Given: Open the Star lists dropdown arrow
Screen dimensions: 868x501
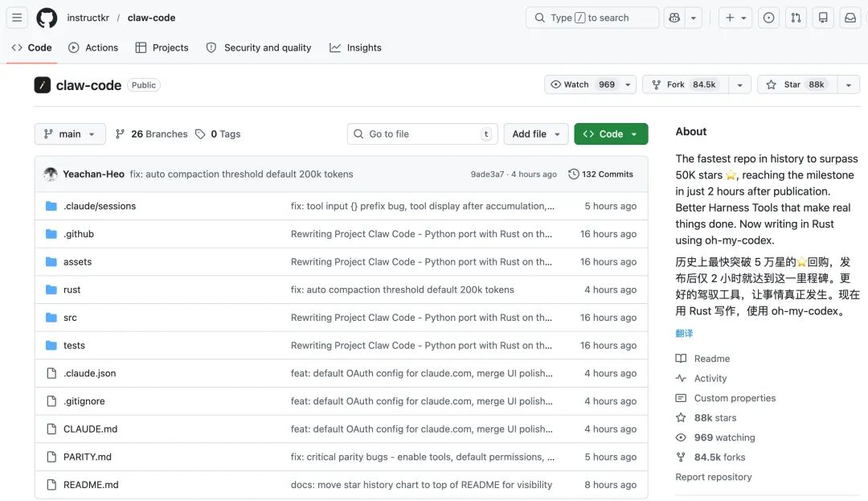Looking at the screenshot, I should click(x=848, y=84).
